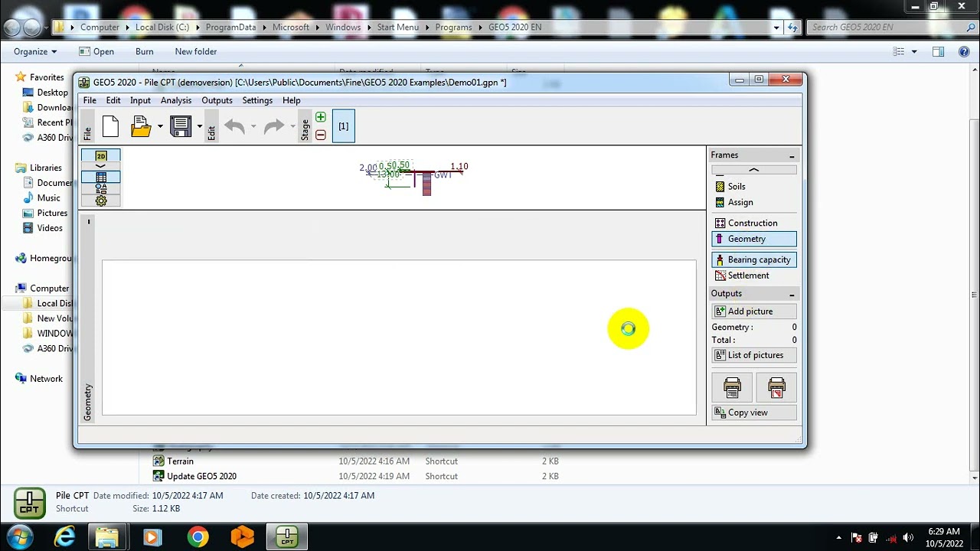Collapse bottom frame with top-left handle
The height and width of the screenshot is (551, 980).
pos(88,222)
